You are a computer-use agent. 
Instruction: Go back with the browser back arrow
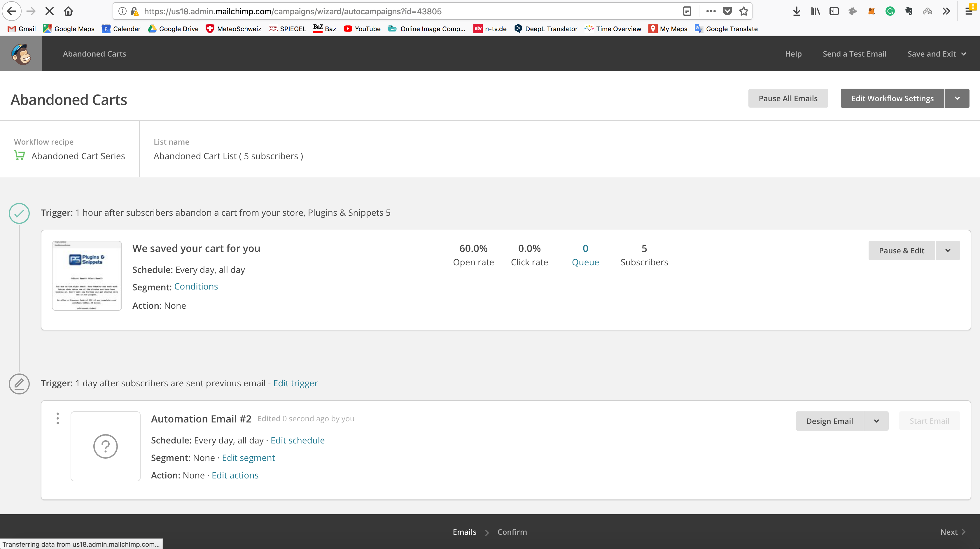12,11
